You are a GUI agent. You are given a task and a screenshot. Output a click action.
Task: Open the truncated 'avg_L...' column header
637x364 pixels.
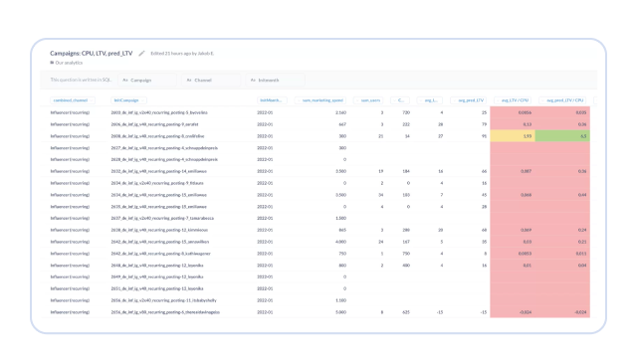429,100
